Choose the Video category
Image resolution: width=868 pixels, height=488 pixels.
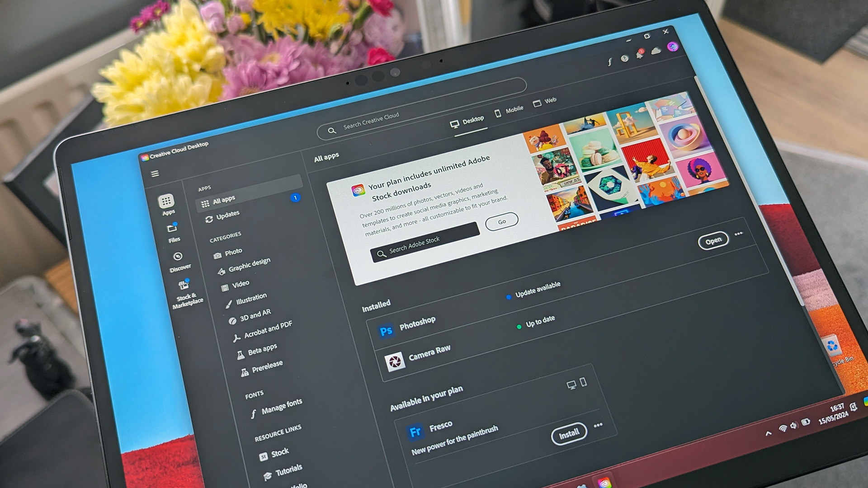coord(235,285)
